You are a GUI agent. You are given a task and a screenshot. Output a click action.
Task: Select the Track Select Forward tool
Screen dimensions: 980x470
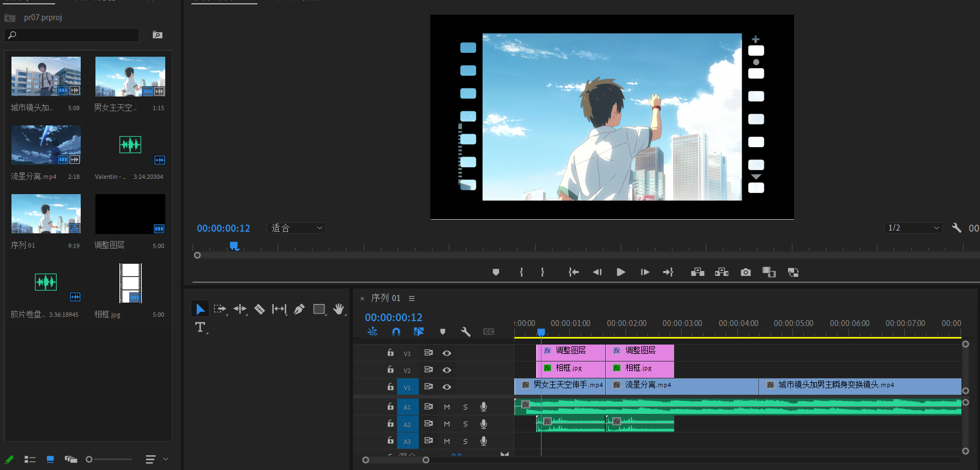pos(220,309)
